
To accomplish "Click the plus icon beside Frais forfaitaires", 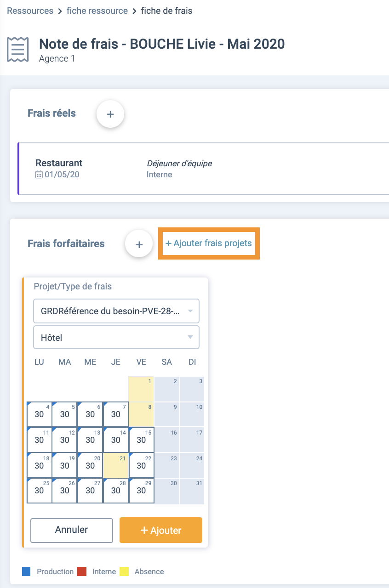I will pos(139,244).
